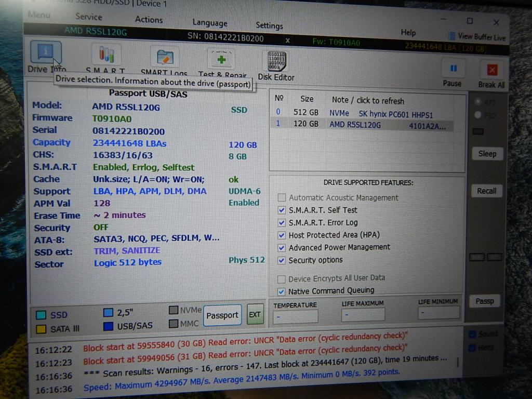Click the TRIM, SANITIZE SSD ext value
The width and height of the screenshot is (532, 399).
pos(127,250)
